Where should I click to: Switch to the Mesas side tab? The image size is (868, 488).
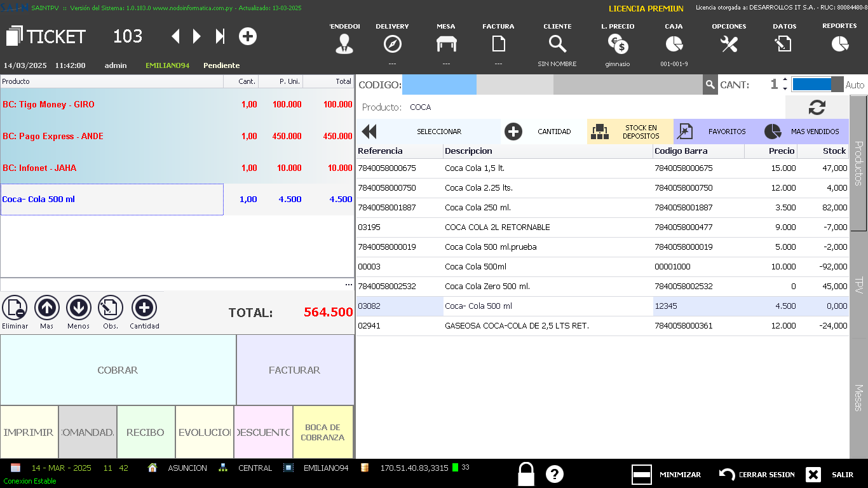[858, 398]
